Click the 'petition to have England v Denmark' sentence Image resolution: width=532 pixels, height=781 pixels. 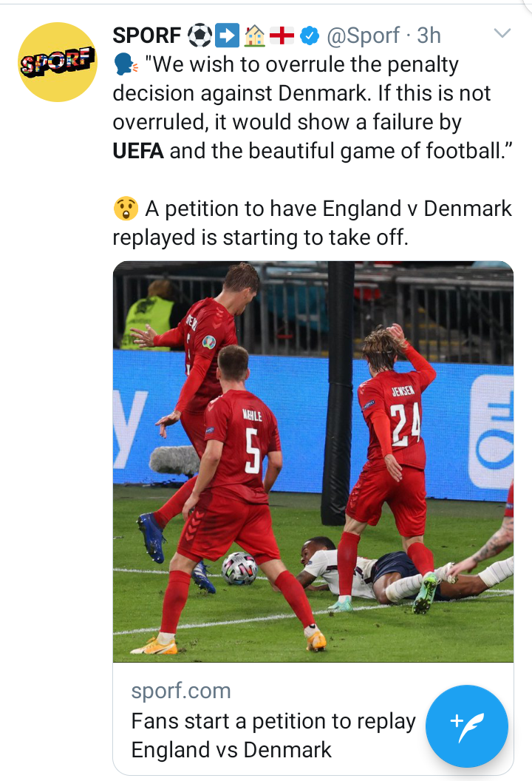313,223
